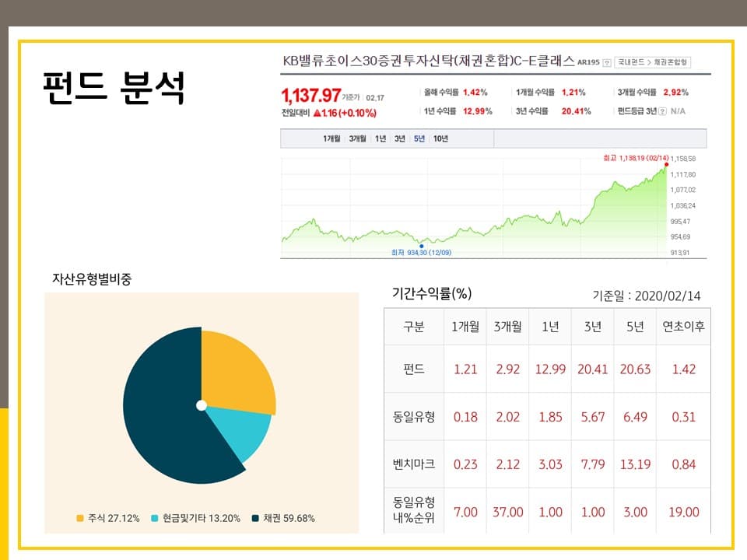Click the current price 1,137.97
This screenshot has width=747, height=560.
coord(311,96)
